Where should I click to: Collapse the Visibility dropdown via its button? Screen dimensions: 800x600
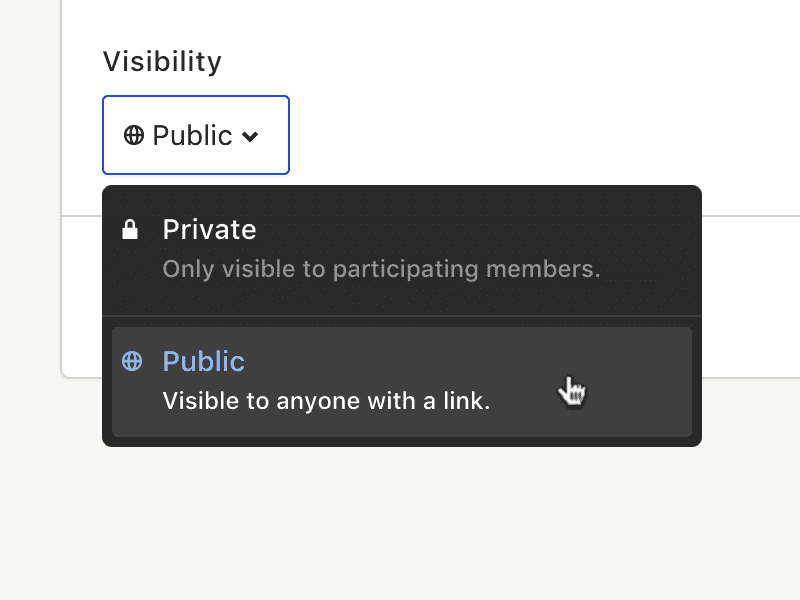pos(196,135)
